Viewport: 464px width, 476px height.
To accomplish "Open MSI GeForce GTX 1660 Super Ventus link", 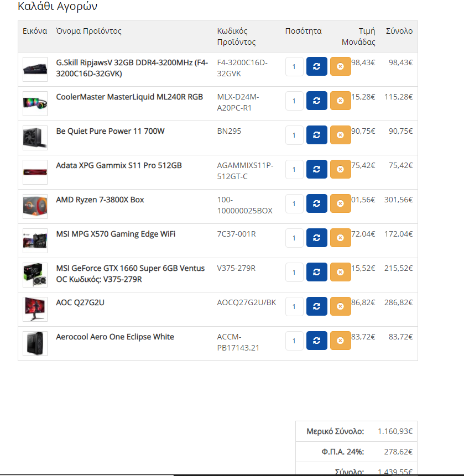I will [131, 274].
